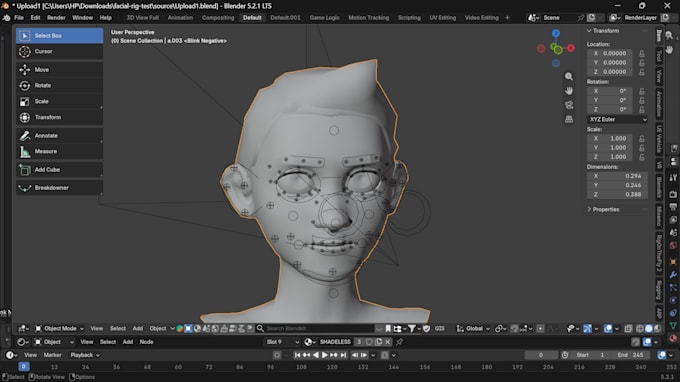
Task: Choose the Move tool
Action: click(59, 70)
